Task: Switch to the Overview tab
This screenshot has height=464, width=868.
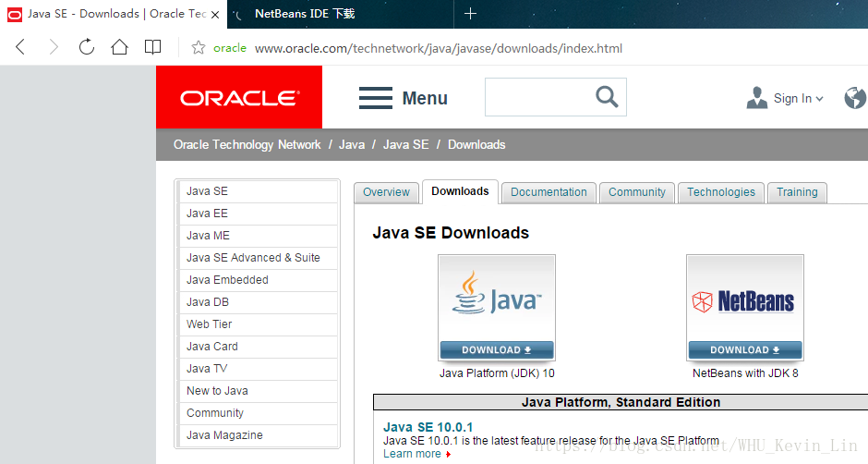Action: tap(386, 192)
